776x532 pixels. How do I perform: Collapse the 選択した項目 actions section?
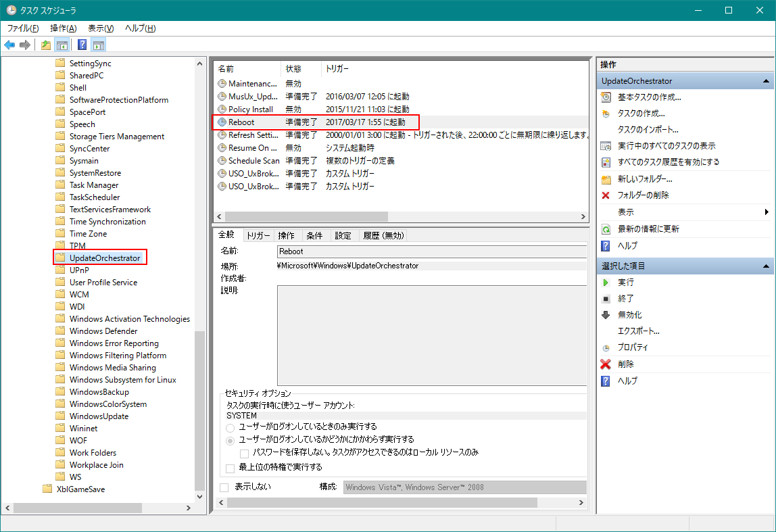coord(766,266)
